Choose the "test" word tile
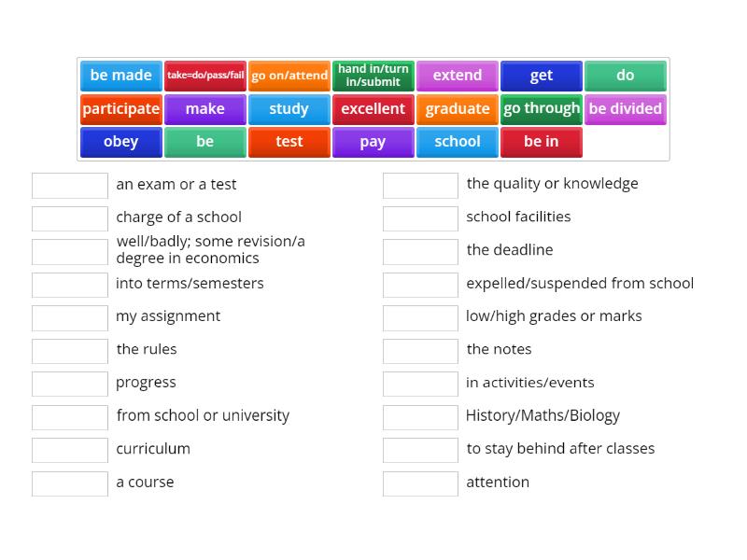This screenshot has width=747, height=560. tap(289, 142)
